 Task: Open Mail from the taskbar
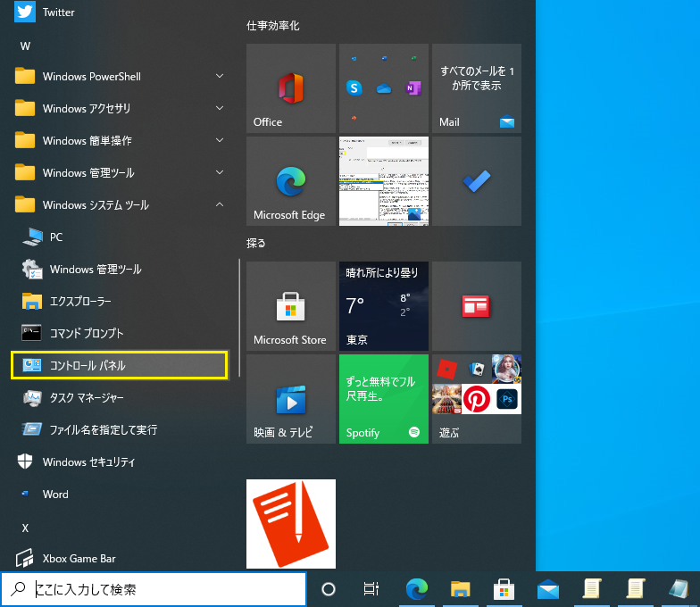[548, 589]
